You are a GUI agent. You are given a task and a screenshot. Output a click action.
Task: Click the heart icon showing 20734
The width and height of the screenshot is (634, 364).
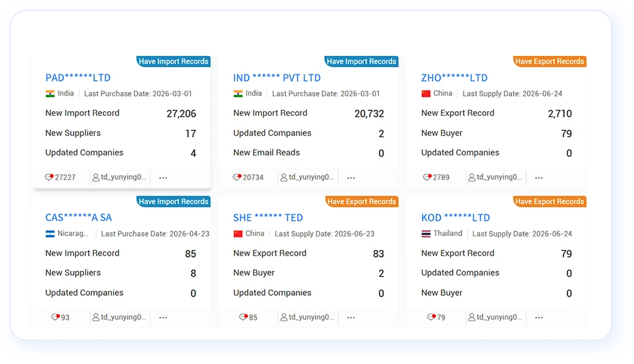click(237, 177)
